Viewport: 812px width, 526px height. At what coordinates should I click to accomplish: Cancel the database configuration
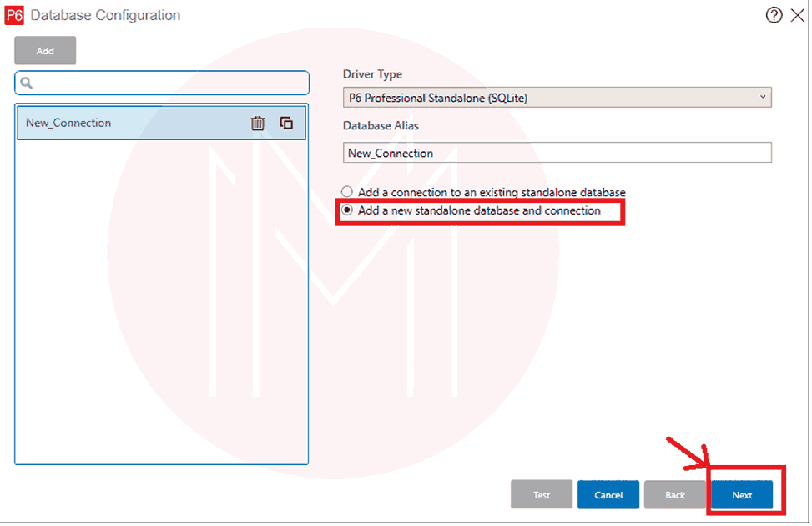[608, 495]
